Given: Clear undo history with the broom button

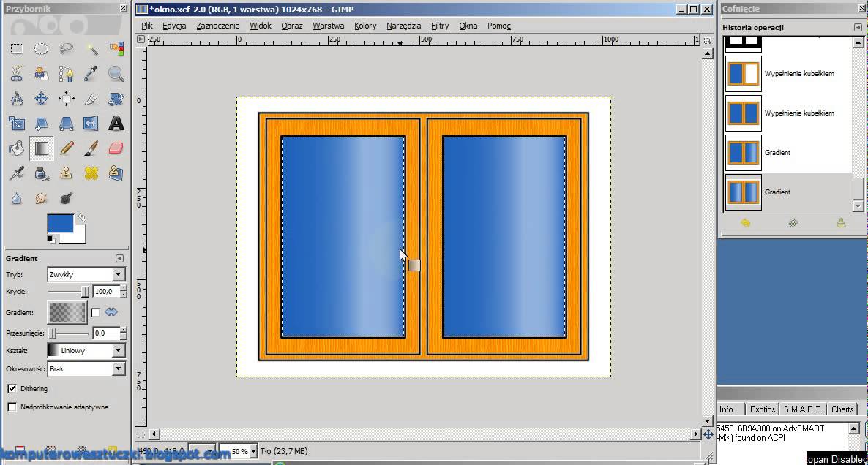Looking at the screenshot, I should (x=842, y=223).
